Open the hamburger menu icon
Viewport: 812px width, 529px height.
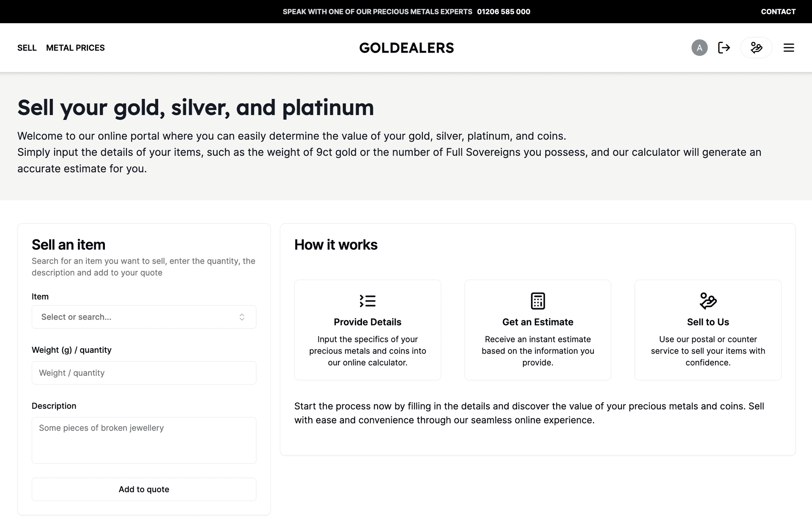789,48
